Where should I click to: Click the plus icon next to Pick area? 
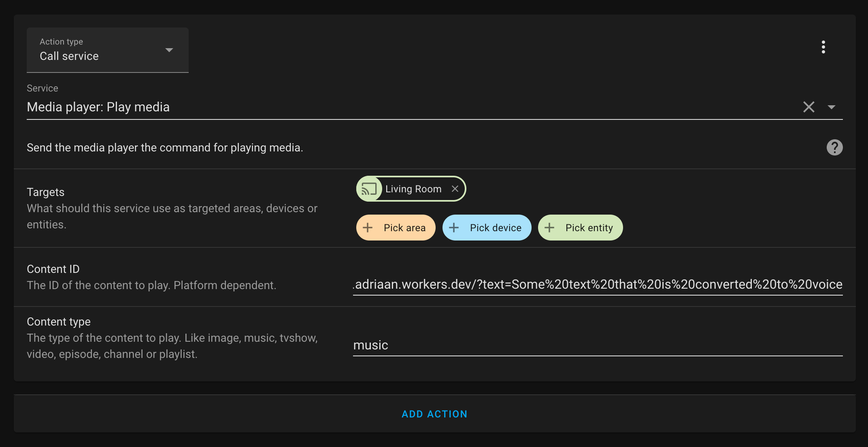coord(368,228)
